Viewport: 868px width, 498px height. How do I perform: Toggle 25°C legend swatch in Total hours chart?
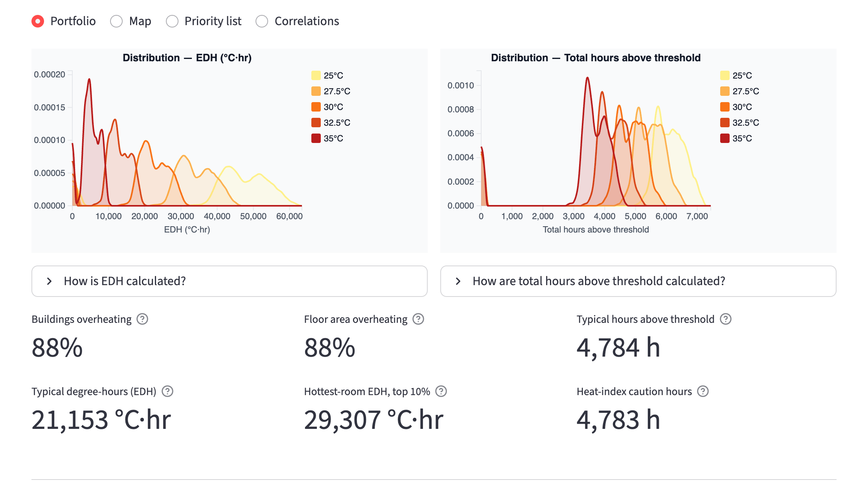coord(725,75)
